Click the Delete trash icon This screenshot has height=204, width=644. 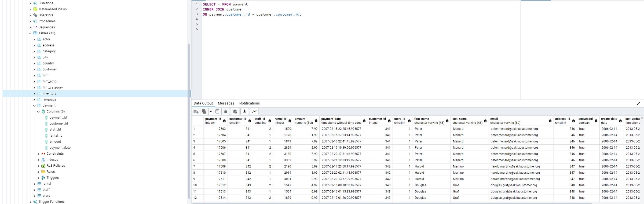click(x=226, y=111)
